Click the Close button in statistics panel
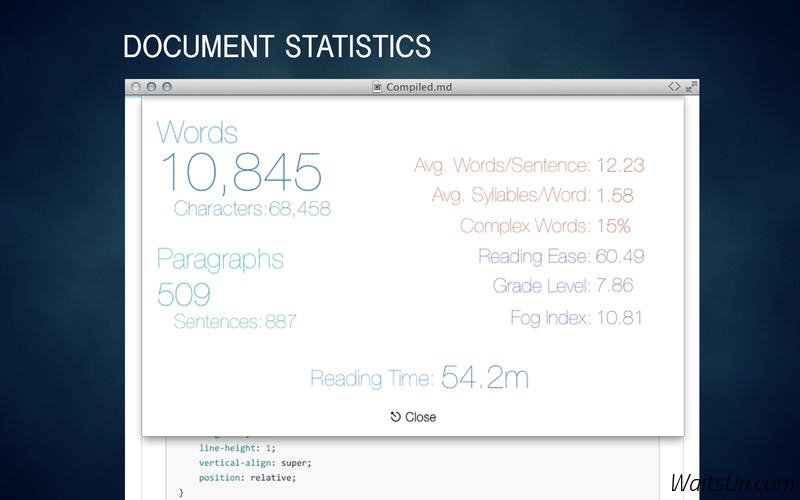Viewport: 800px width, 500px height. (x=413, y=417)
